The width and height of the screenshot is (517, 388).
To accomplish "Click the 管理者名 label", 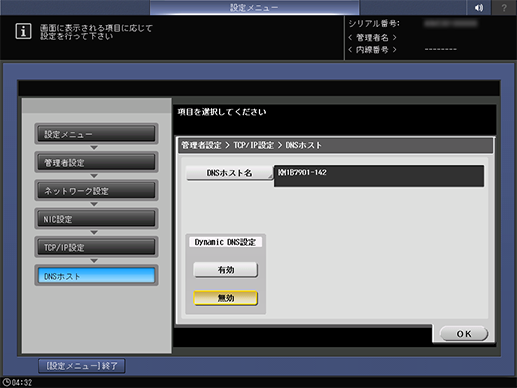I will click(372, 37).
